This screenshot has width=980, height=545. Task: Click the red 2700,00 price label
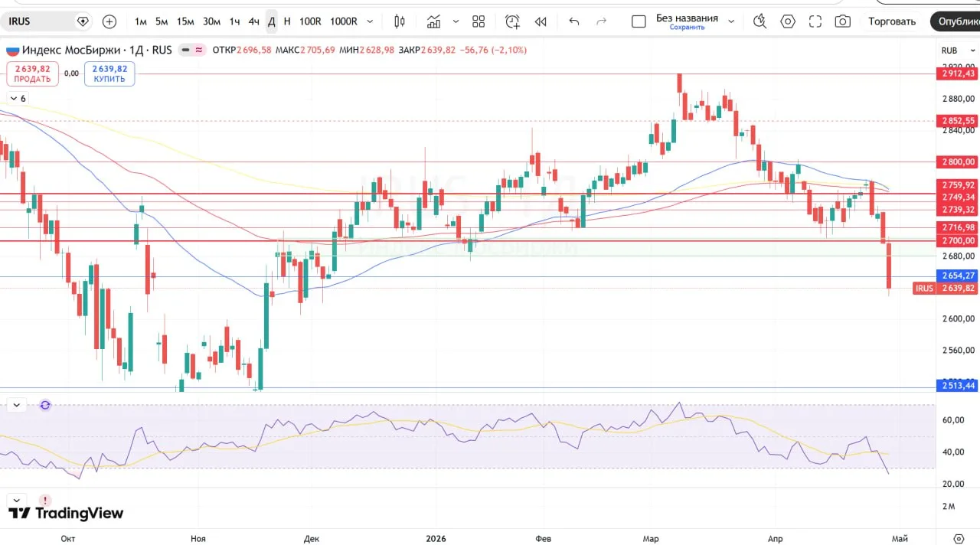tap(957, 240)
